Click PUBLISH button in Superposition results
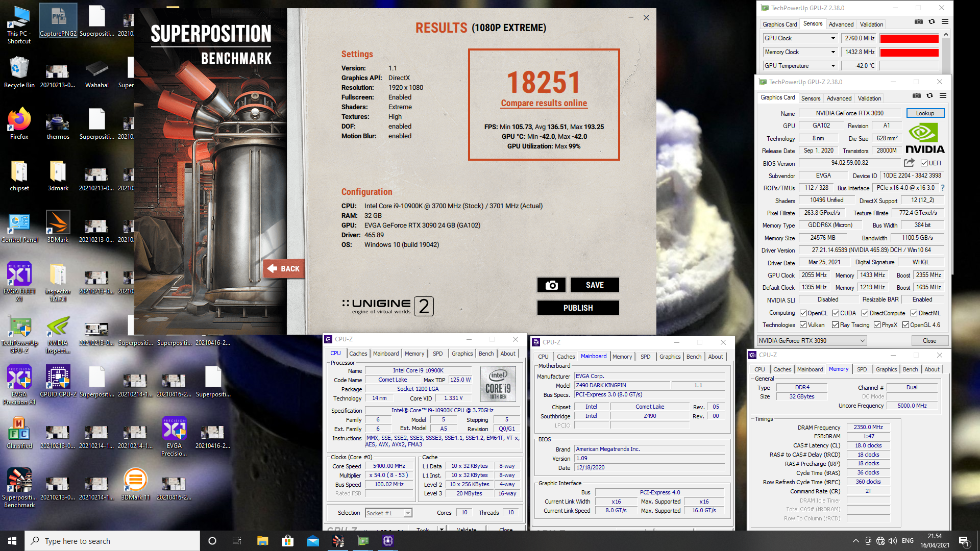 578,308
